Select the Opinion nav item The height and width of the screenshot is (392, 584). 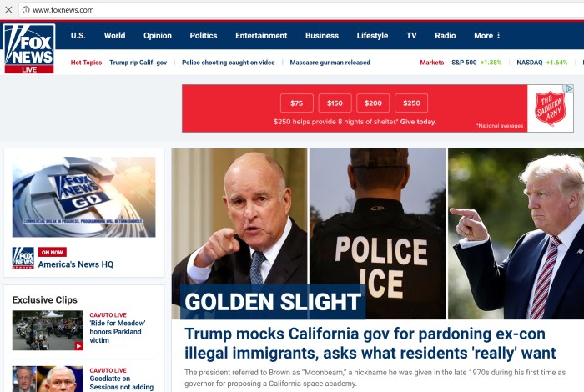158,35
